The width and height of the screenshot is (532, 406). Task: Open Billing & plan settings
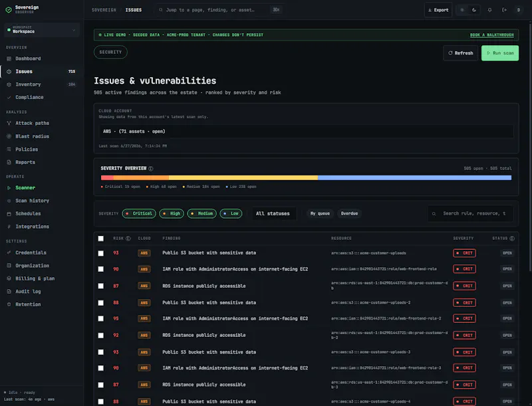(x=41, y=278)
